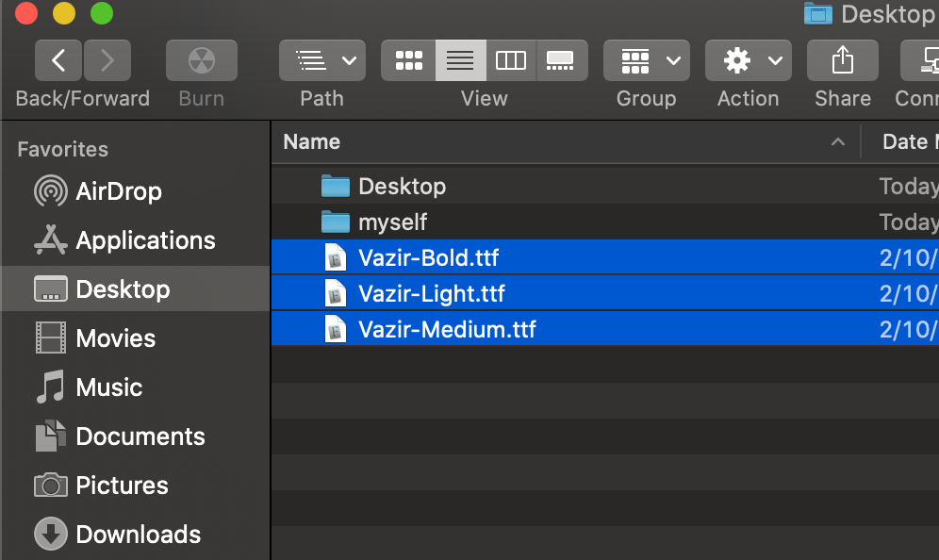Reverse sorting by clicking Name header chevron
This screenshot has width=939, height=560.
837,141
